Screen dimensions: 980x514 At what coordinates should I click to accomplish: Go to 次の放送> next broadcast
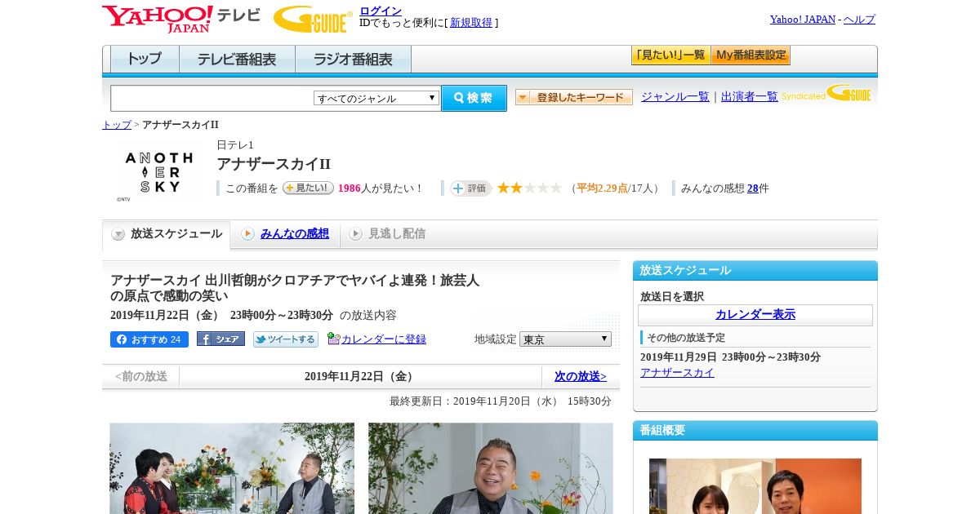pos(581,377)
